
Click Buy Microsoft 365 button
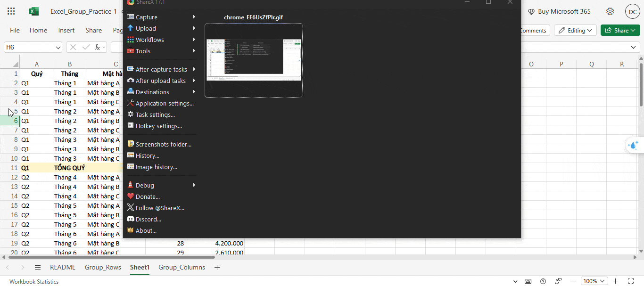coord(559,11)
